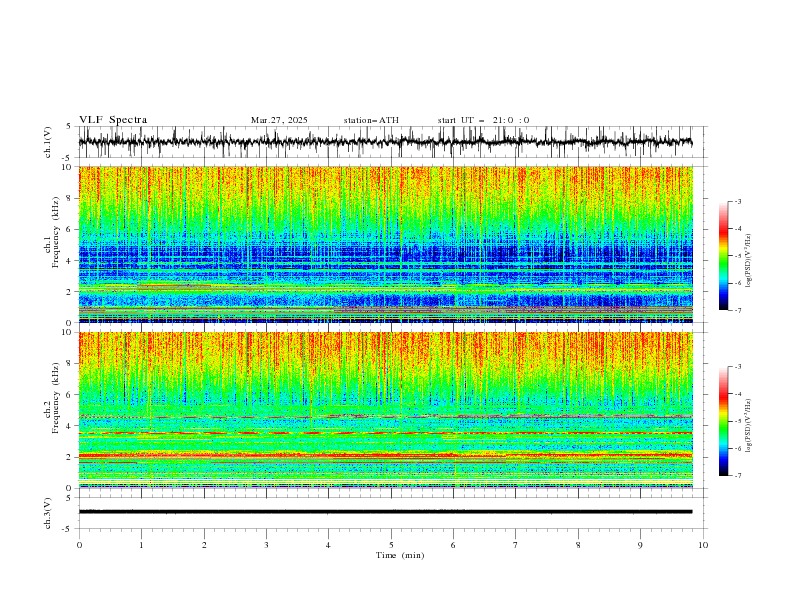Click the 'ch.1(V)' waveform axis label

tap(48, 142)
